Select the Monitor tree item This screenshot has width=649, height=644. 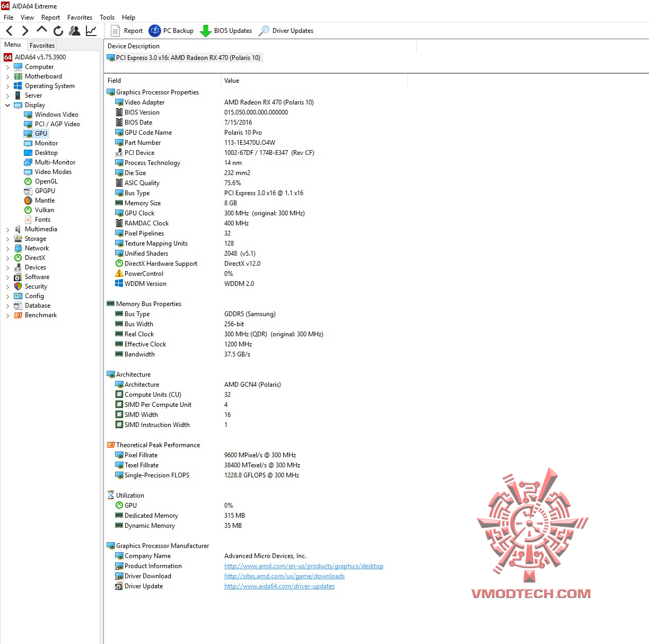[x=41, y=143]
